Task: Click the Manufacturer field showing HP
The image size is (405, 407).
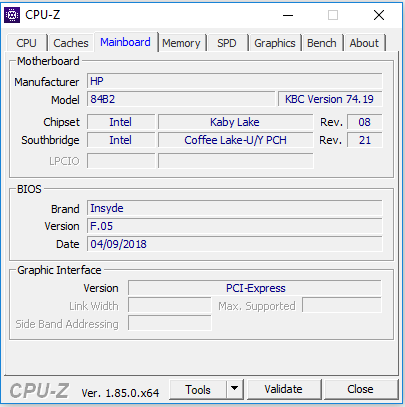Action: tap(235, 81)
